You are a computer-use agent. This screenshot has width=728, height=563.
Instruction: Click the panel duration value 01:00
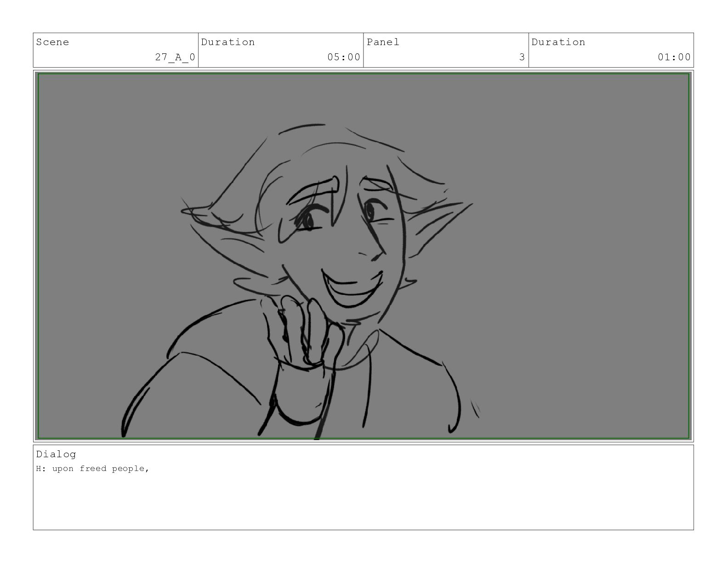pos(674,57)
